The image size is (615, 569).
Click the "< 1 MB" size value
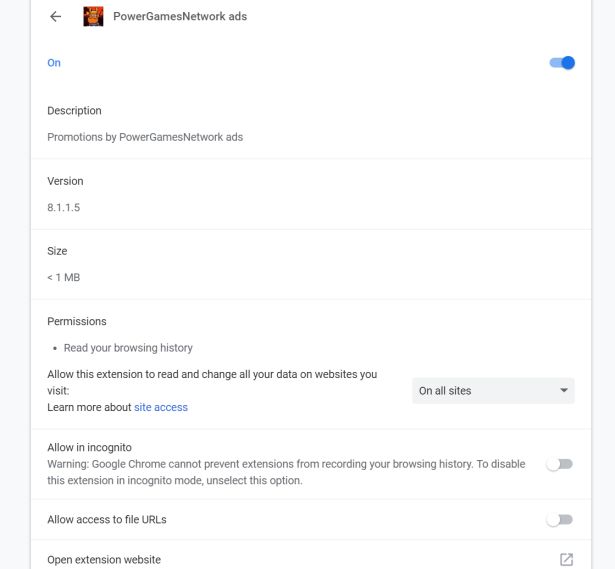[63, 277]
